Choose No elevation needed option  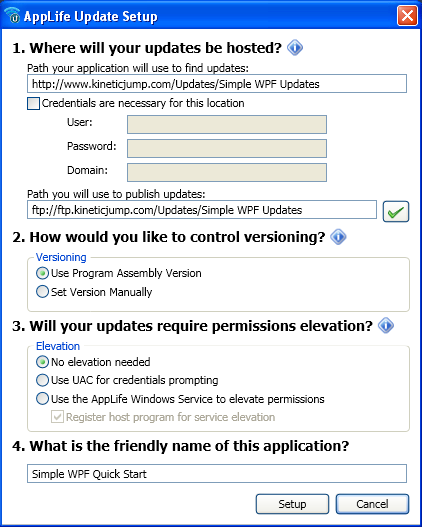click(x=42, y=362)
